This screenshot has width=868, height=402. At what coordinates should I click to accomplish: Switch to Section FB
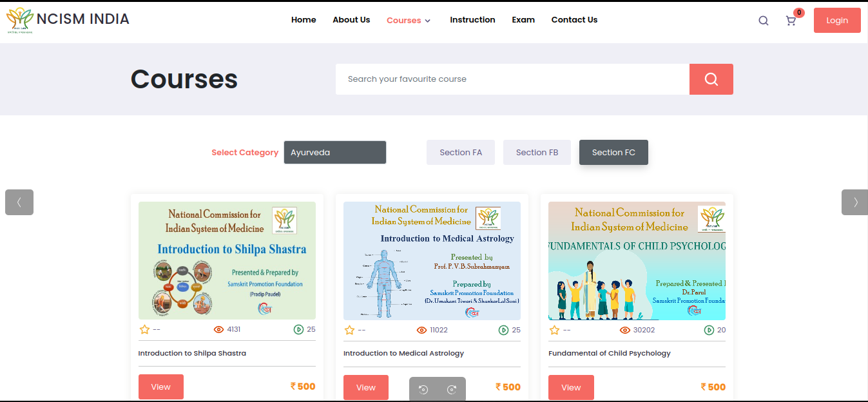(x=537, y=153)
